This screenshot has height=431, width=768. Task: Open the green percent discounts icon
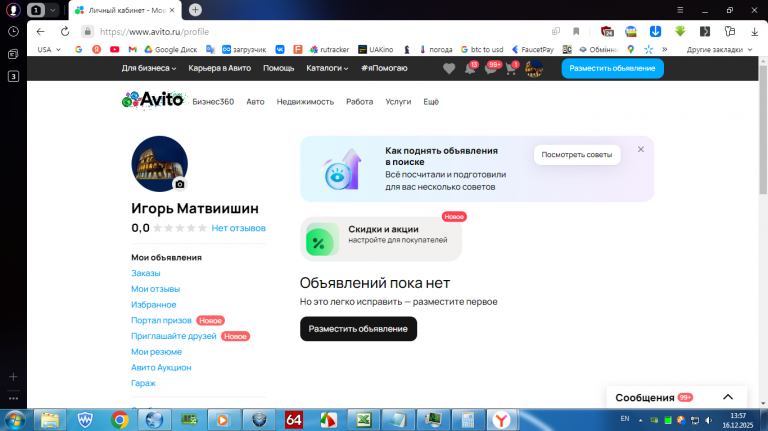pyautogui.click(x=322, y=239)
